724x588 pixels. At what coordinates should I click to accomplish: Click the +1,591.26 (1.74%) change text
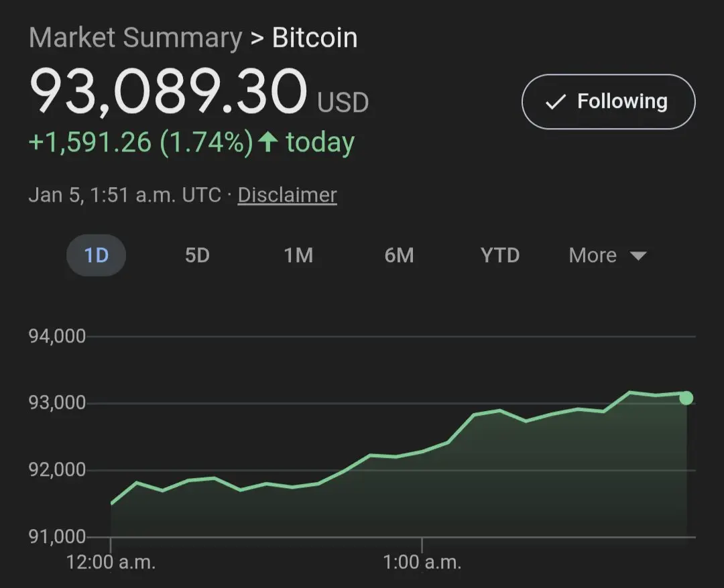(141, 142)
